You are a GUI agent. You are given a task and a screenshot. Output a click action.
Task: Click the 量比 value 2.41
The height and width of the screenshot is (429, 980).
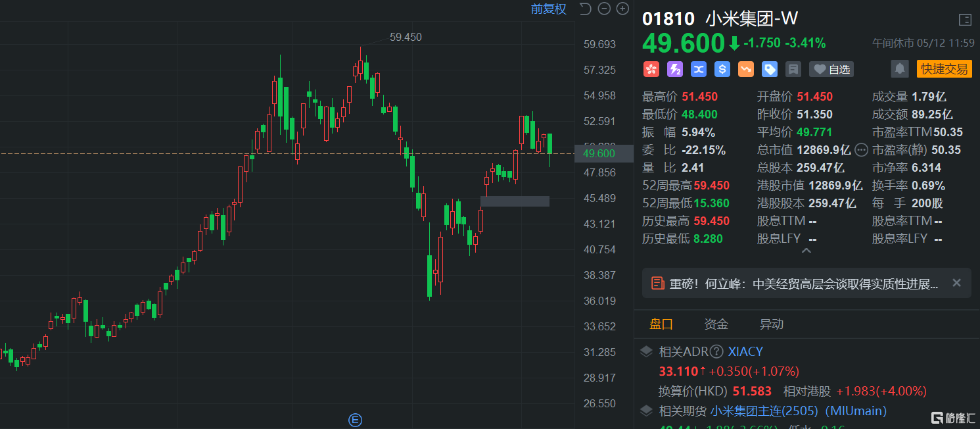point(694,168)
